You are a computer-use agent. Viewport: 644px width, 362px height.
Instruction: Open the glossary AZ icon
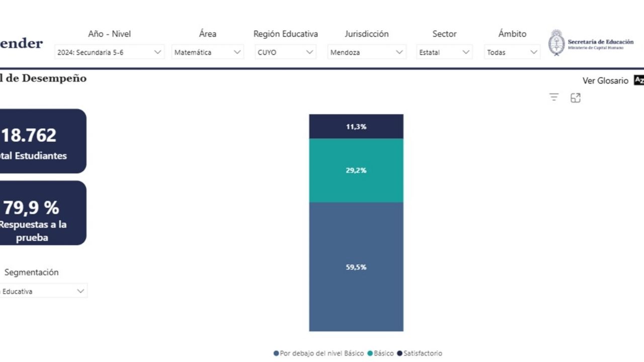639,80
